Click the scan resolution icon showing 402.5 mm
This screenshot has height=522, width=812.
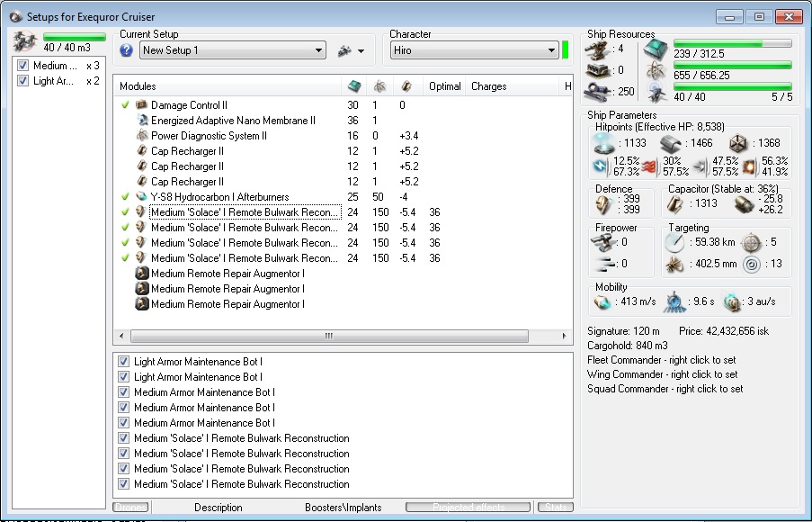(674, 264)
